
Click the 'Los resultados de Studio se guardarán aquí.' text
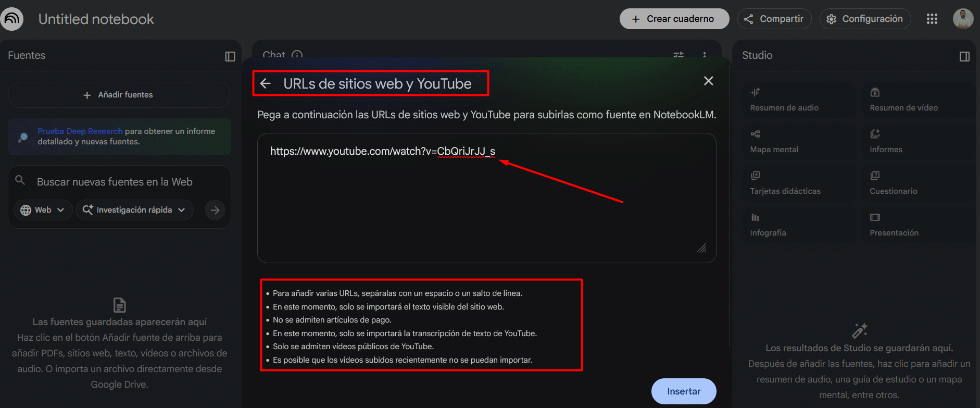pos(859,348)
